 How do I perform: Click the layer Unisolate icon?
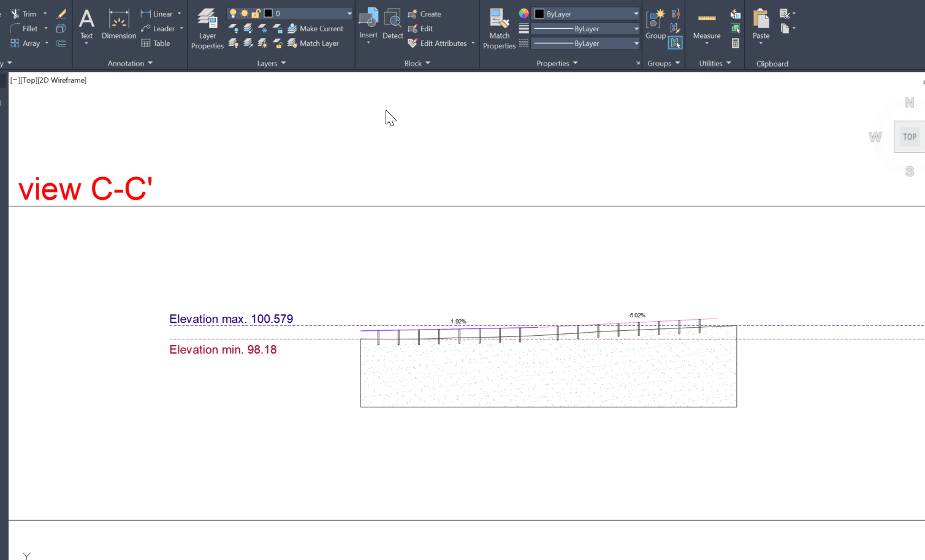pos(248,43)
